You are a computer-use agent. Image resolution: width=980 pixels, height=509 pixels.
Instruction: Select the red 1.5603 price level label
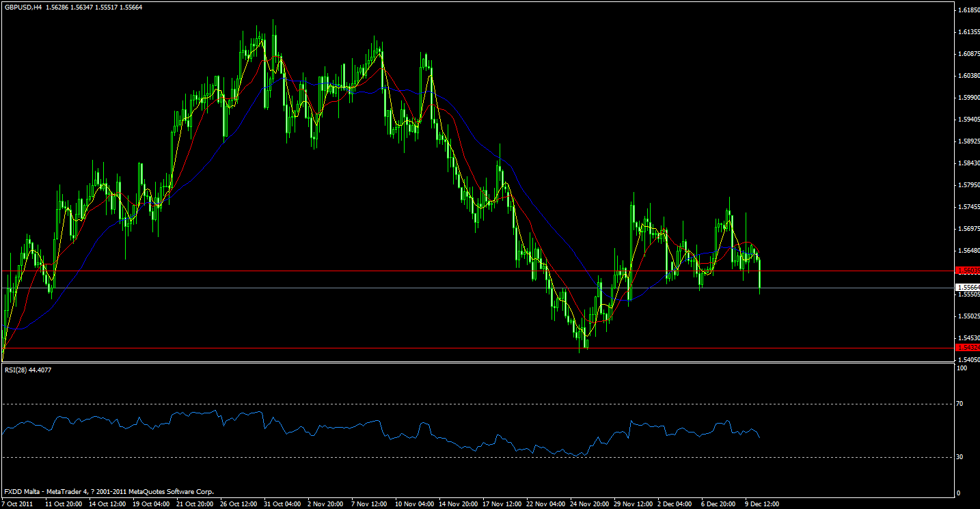click(967, 271)
